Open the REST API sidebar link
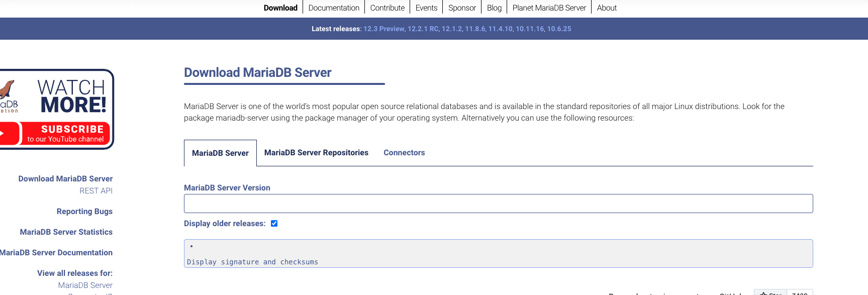The height and width of the screenshot is (295, 868). 95,191
